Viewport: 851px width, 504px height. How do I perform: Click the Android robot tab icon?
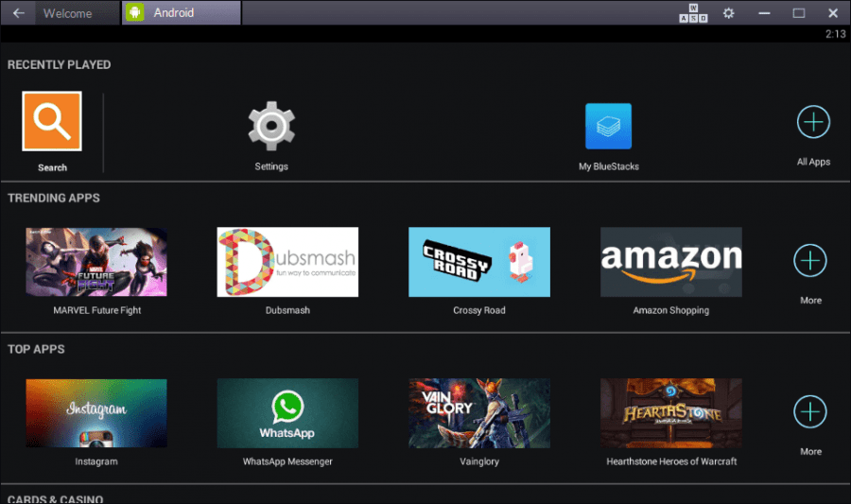coord(135,12)
